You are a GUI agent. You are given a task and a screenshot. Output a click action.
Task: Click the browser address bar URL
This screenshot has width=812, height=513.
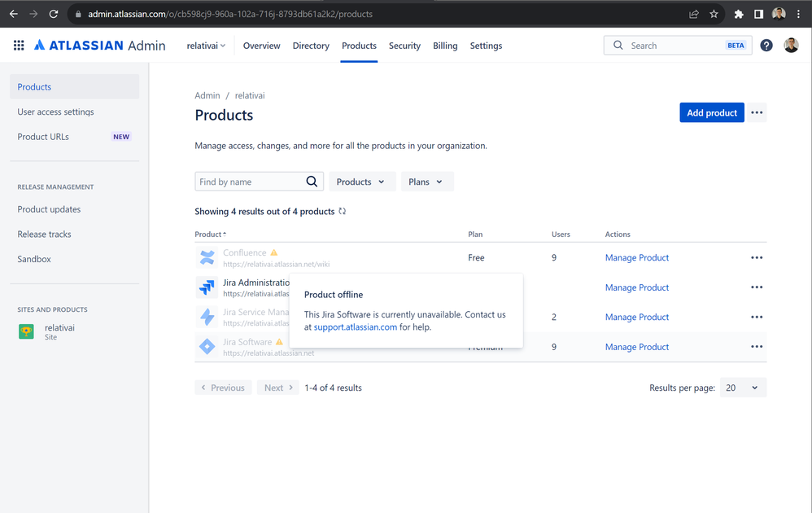pos(230,14)
